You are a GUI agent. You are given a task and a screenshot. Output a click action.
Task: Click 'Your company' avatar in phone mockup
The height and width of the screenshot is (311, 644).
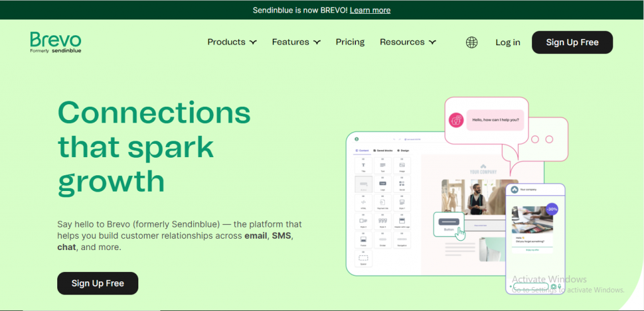(x=514, y=190)
